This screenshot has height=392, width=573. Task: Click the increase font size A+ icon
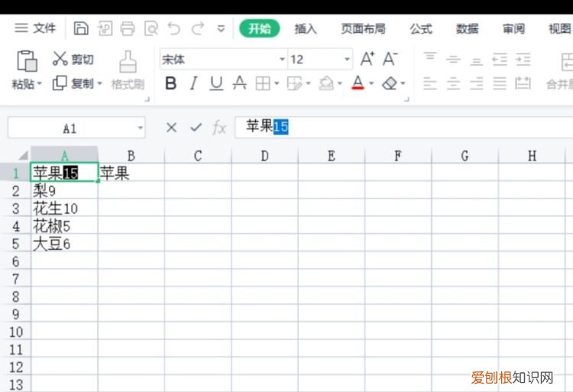pos(367,59)
